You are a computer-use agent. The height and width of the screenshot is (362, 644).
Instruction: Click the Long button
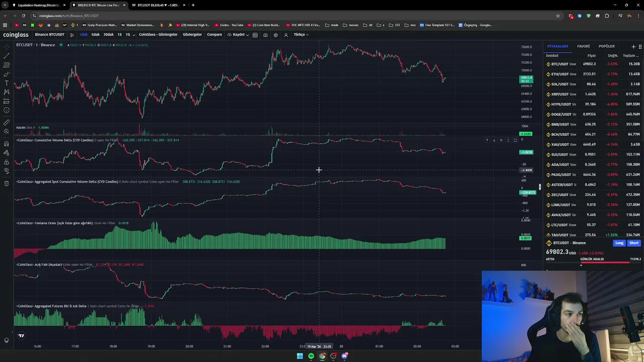[x=619, y=243]
